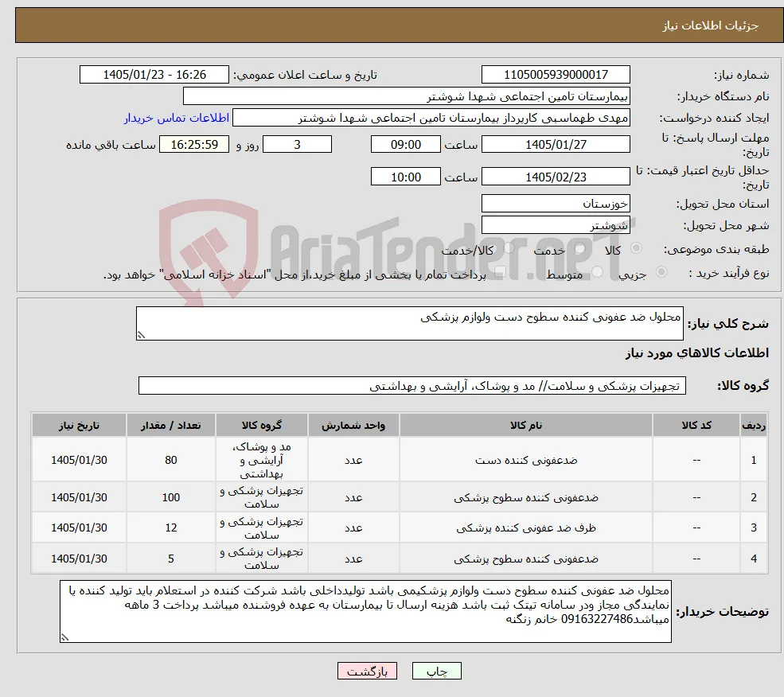The height and width of the screenshot is (697, 784).
Task: Click the واحد شمارش column header
Action: tap(353, 425)
